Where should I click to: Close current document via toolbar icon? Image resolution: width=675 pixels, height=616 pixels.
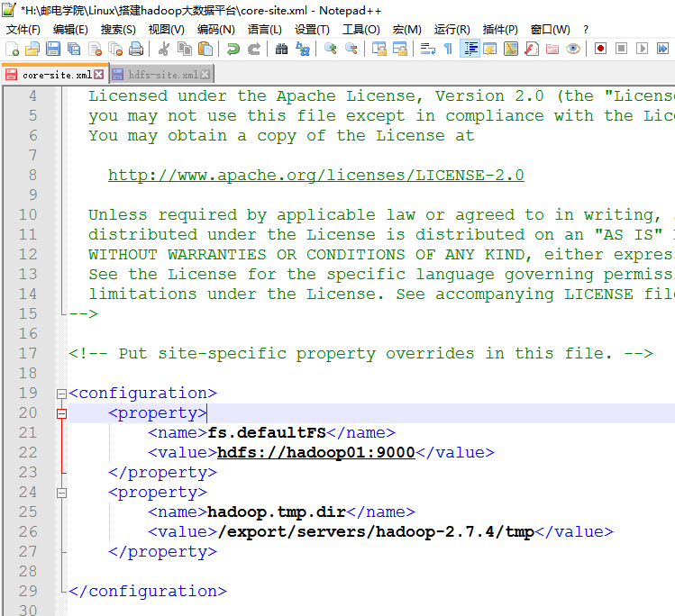click(95, 49)
